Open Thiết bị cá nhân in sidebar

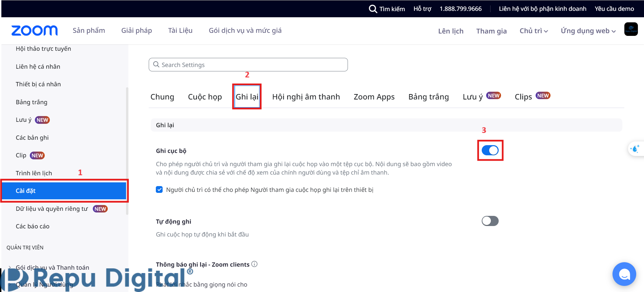[38, 84]
